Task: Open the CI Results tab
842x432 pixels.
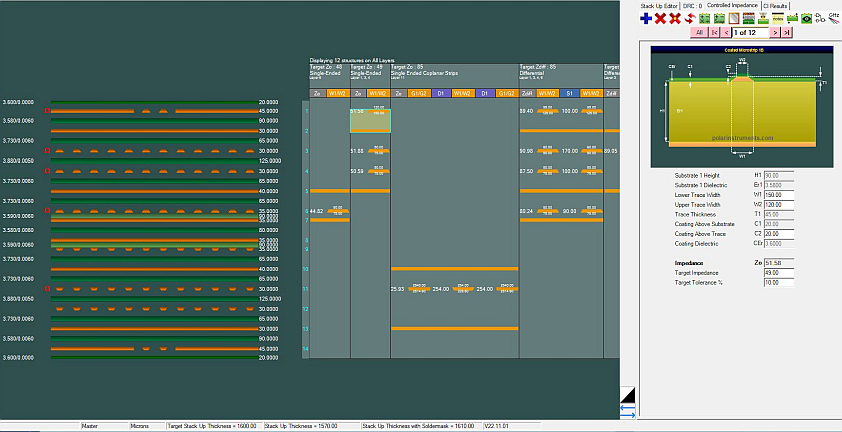Action: tap(775, 6)
